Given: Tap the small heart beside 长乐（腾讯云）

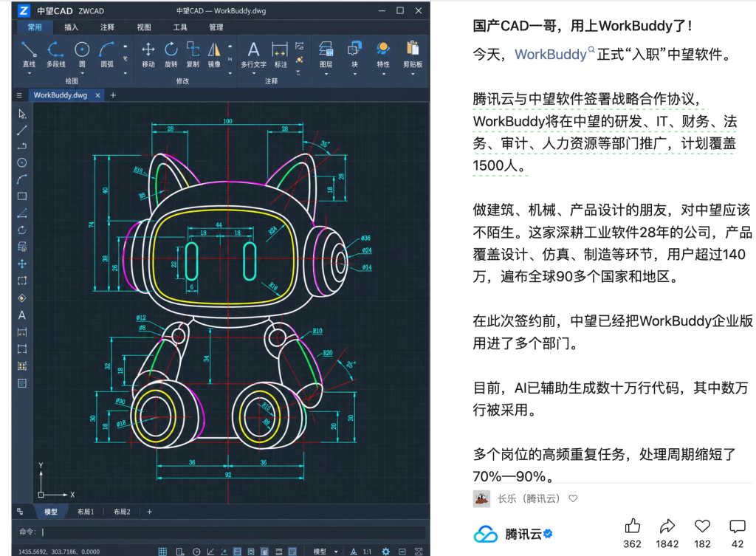Looking at the screenshot, I should [x=573, y=498].
